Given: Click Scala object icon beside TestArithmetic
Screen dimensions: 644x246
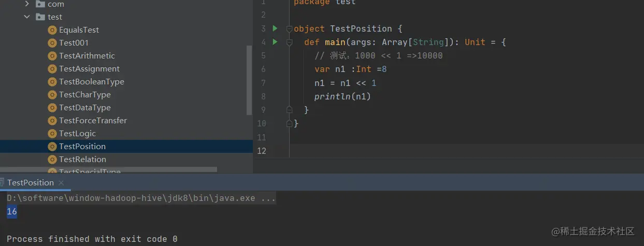Looking at the screenshot, I should coord(52,56).
